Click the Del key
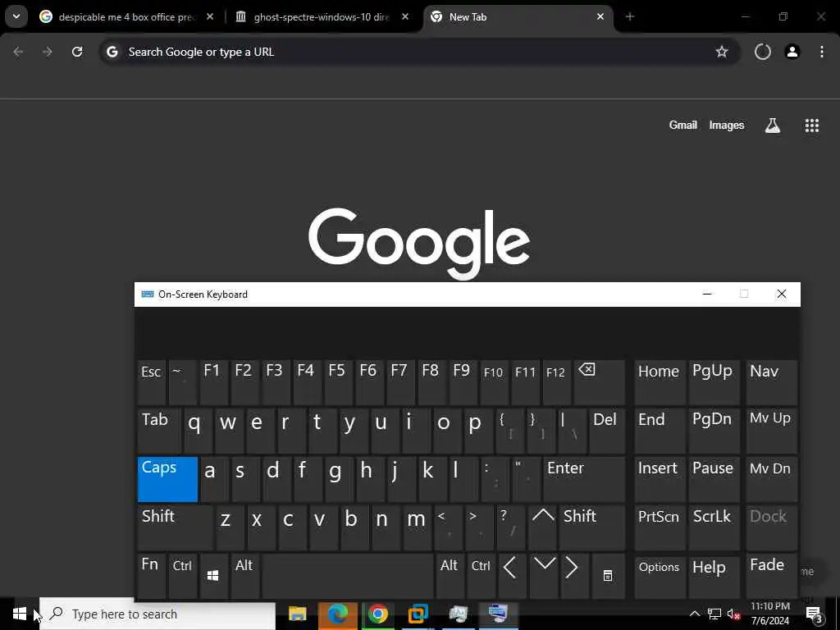840x630 pixels. coord(606,431)
